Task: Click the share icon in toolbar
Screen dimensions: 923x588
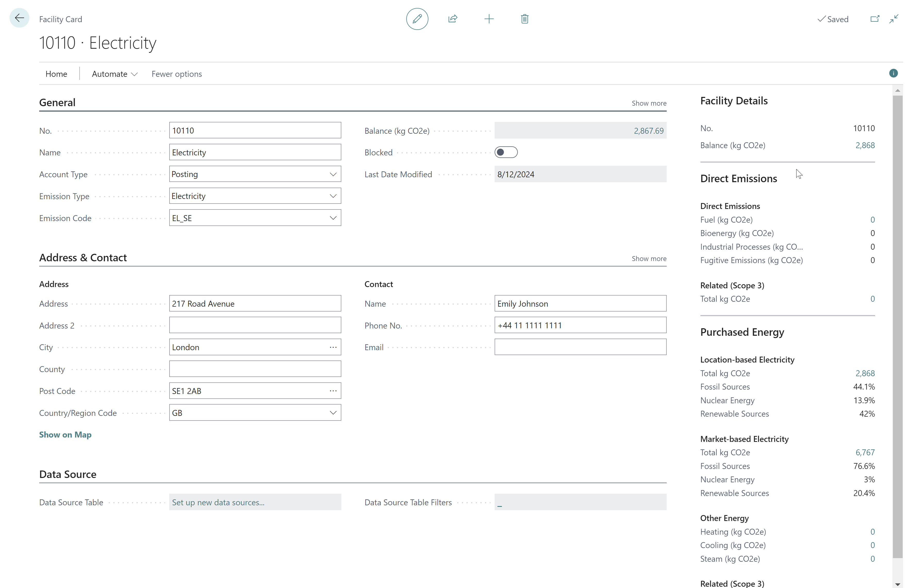Action: [453, 18]
